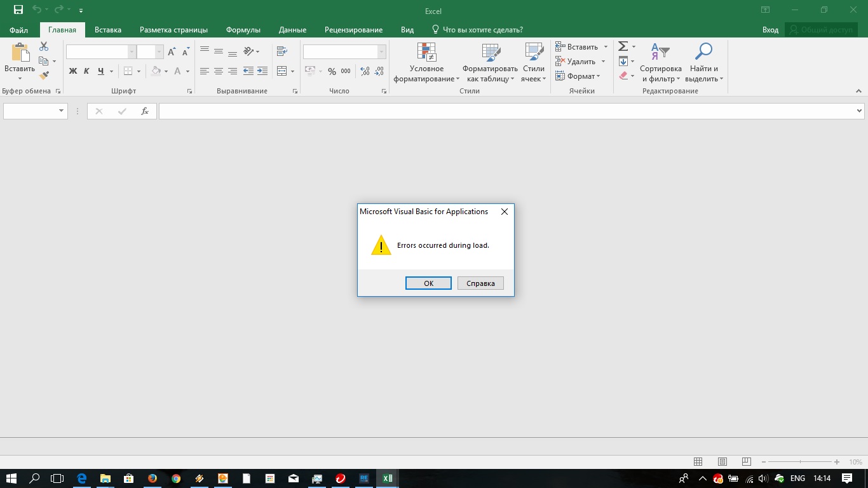Apply the Font Color A swatch
Image resolution: width=868 pixels, height=488 pixels.
[179, 71]
